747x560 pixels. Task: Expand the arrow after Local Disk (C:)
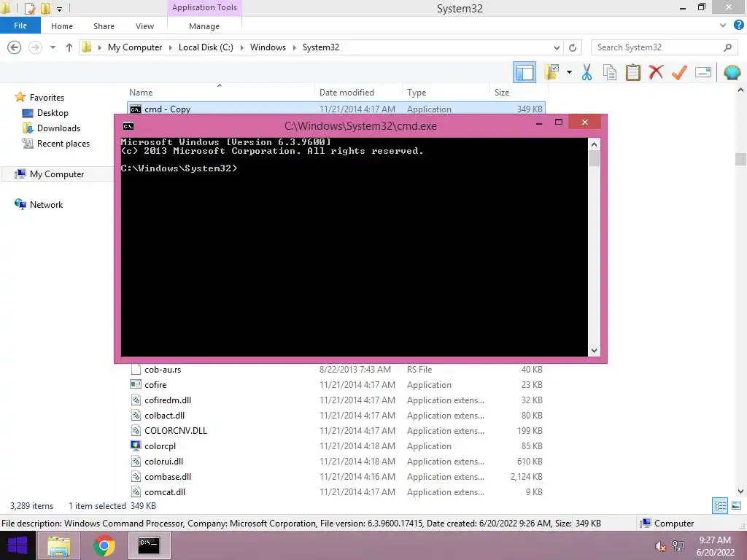click(x=241, y=47)
